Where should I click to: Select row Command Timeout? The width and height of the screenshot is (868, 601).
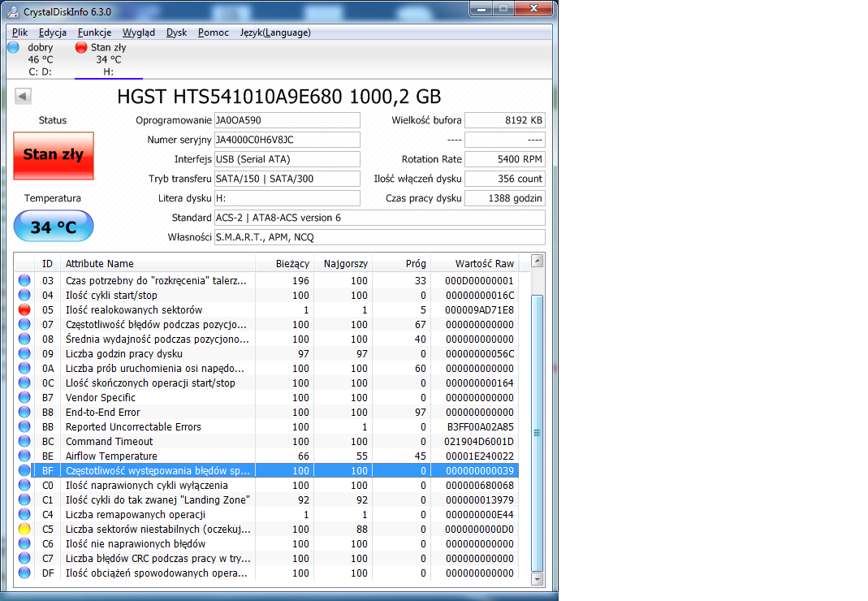pyautogui.click(x=266, y=442)
